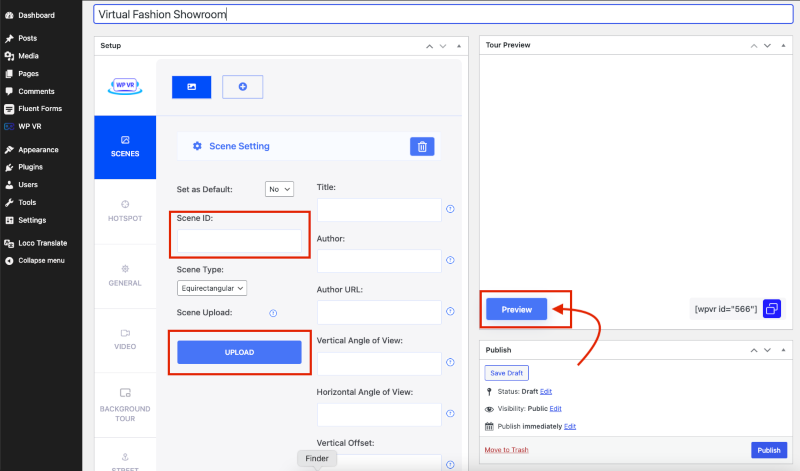The image size is (800, 471).
Task: Show info tooltip for Title field
Action: coord(450,209)
